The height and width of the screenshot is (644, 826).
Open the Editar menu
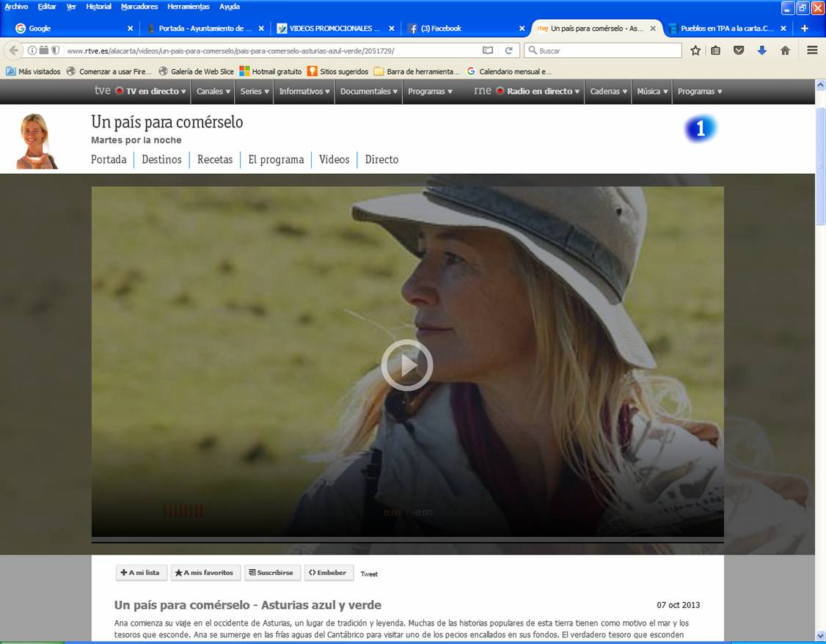[x=47, y=7]
